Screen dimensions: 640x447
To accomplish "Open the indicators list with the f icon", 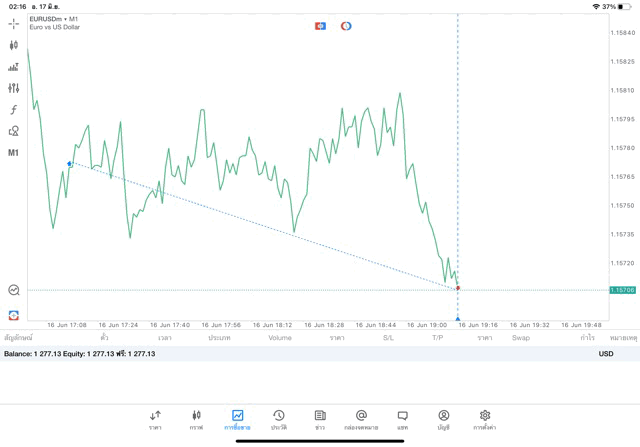I will (x=14, y=109).
